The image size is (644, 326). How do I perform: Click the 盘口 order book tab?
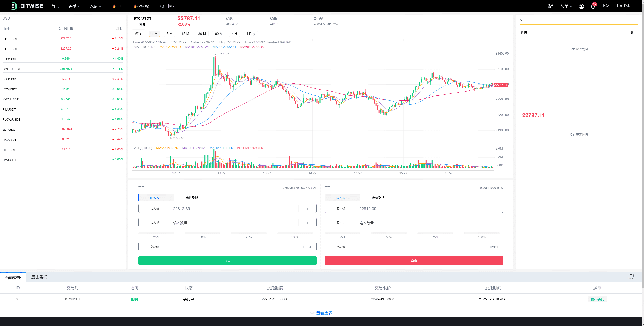(x=523, y=20)
